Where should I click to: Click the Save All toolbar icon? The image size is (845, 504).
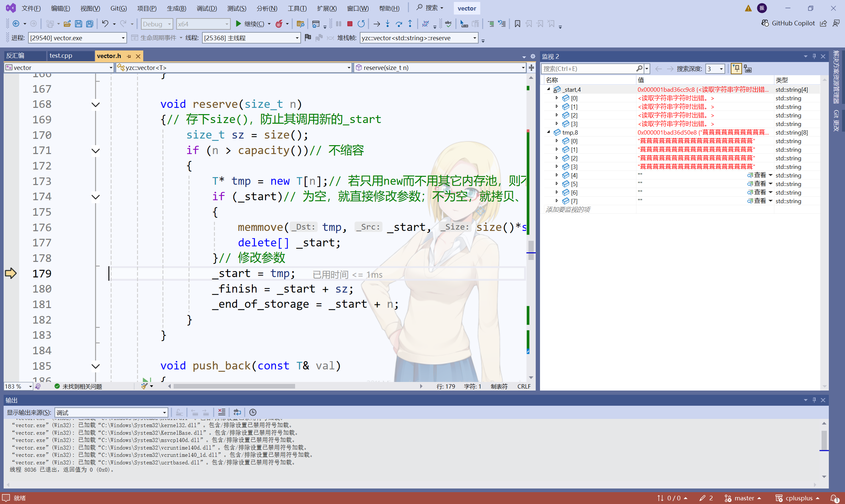[90, 24]
